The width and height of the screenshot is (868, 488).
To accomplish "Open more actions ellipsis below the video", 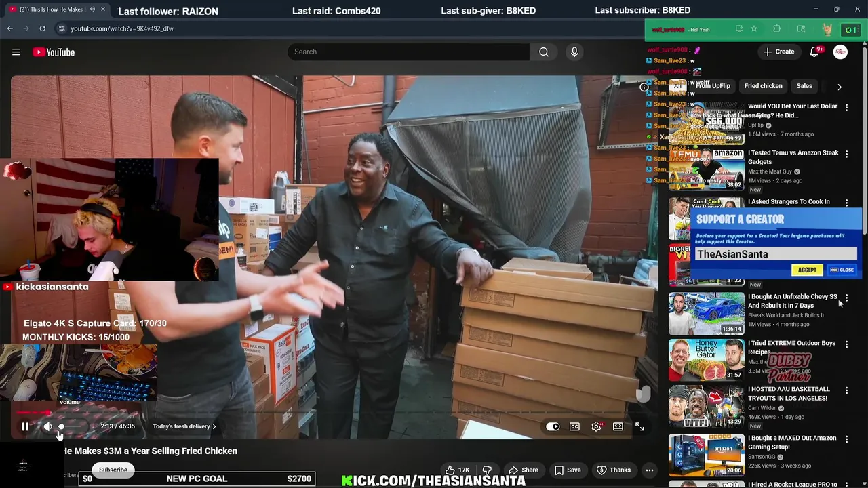I will click(x=649, y=470).
